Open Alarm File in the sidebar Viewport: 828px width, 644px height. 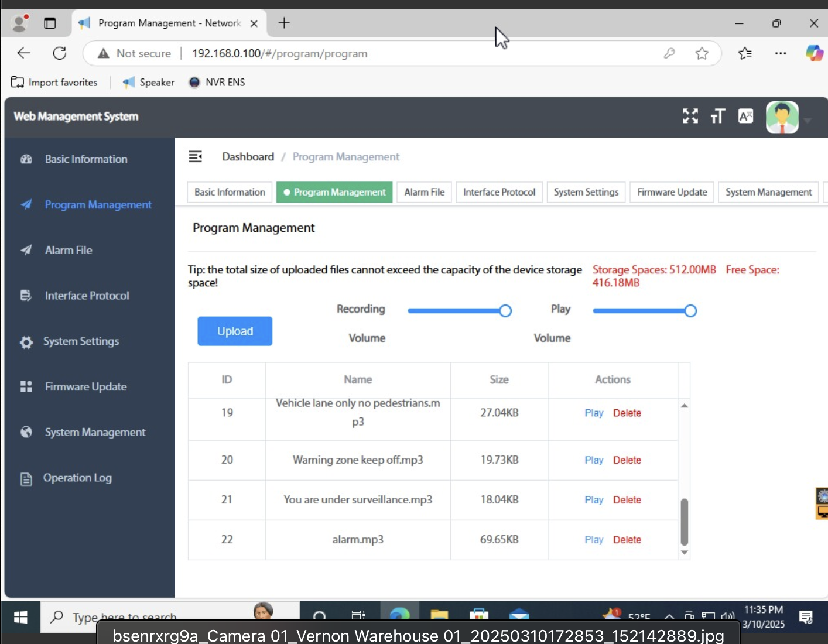(69, 250)
